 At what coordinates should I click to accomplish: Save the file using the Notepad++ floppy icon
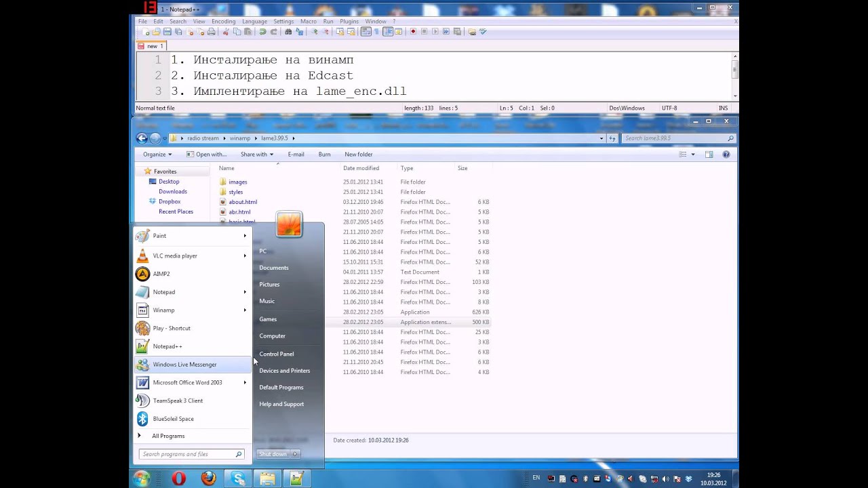(x=167, y=32)
